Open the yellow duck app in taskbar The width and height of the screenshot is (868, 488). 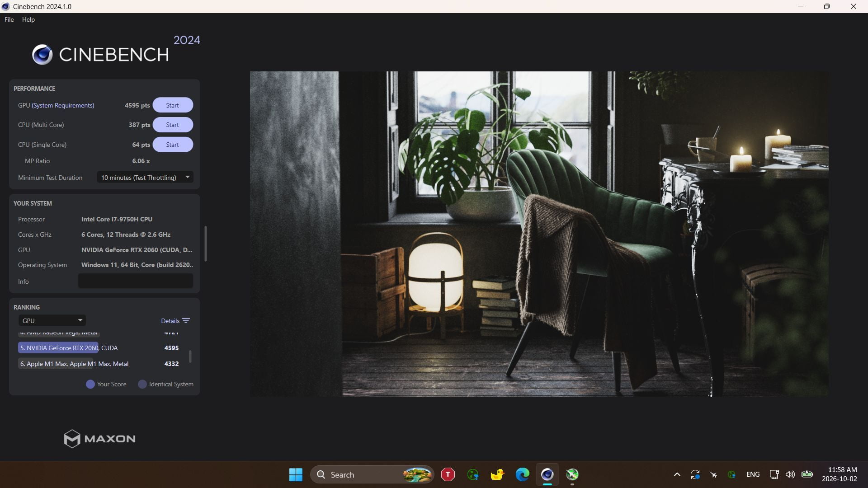(497, 474)
